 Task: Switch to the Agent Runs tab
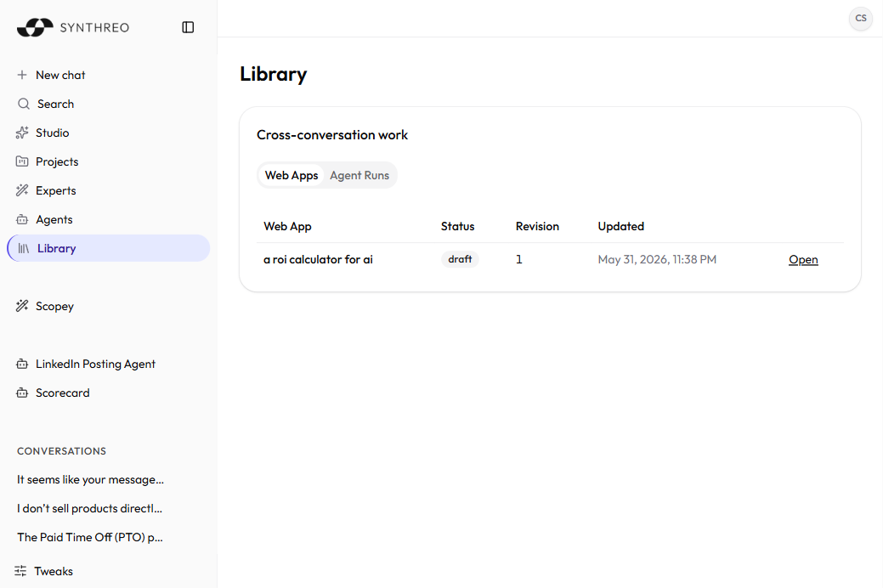pyautogui.click(x=359, y=175)
